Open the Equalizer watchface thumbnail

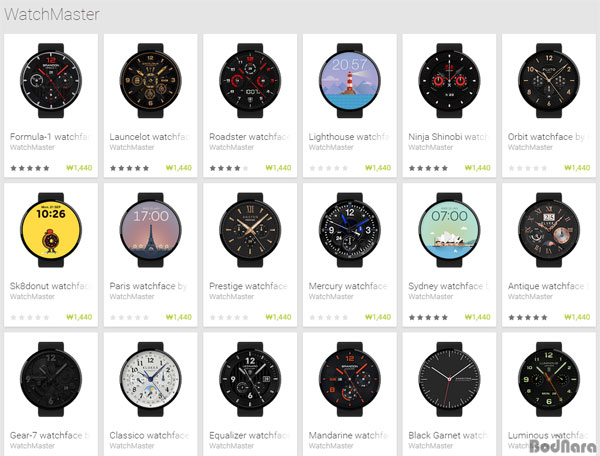pos(250,379)
